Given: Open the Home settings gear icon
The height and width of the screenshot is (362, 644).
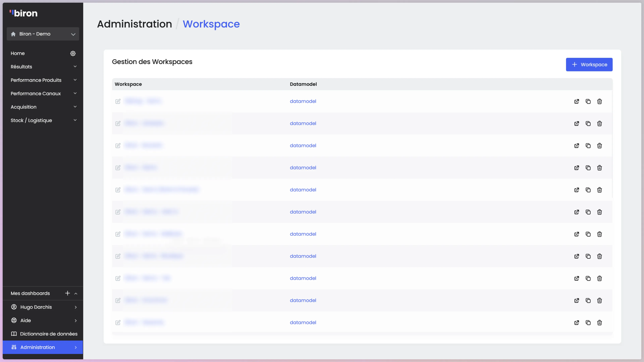Looking at the screenshot, I should [73, 53].
